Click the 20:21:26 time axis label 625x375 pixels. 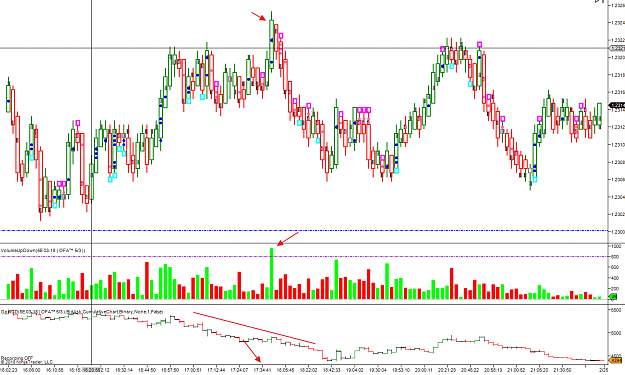coord(447,370)
